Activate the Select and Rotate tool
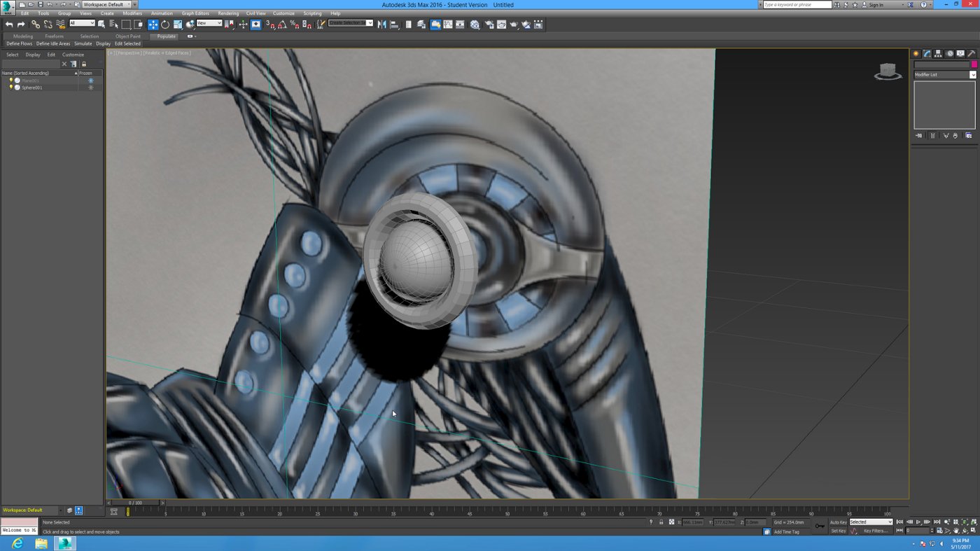The image size is (980, 551). 165,25
